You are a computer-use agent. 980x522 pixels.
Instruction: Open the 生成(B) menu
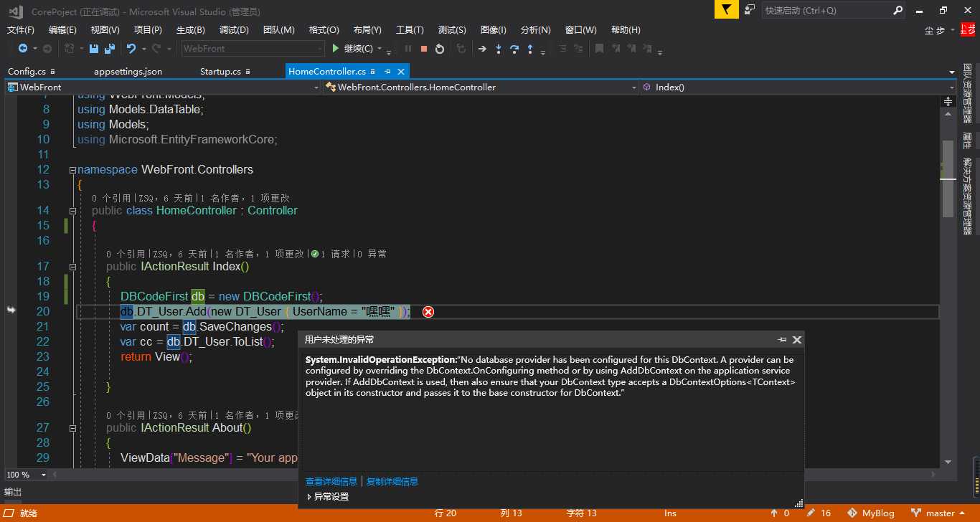click(x=191, y=30)
